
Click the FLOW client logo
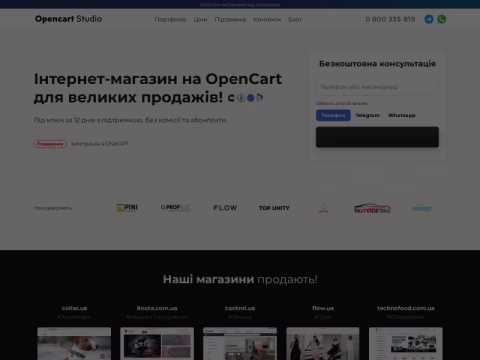(x=225, y=208)
